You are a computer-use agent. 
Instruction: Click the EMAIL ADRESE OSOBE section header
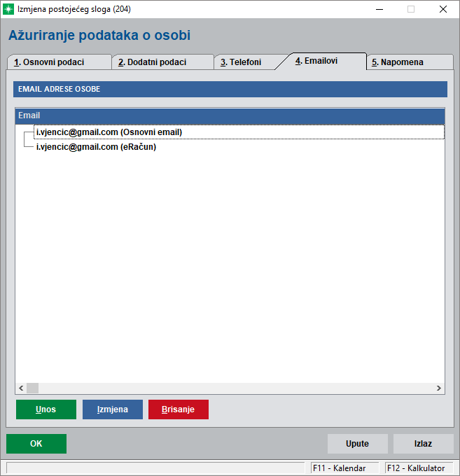(230, 89)
